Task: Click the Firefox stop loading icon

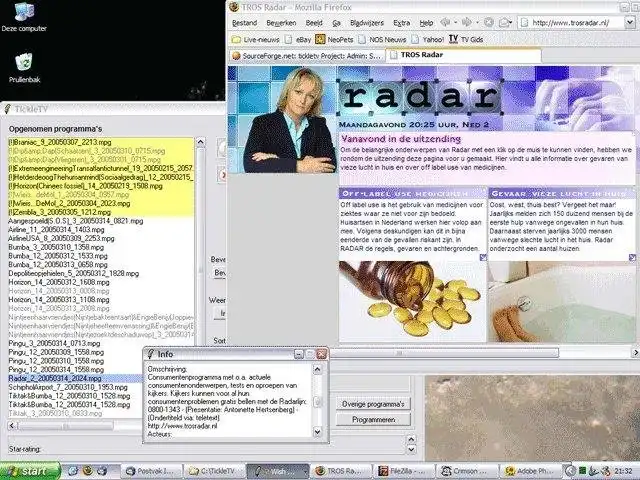Action: point(489,22)
